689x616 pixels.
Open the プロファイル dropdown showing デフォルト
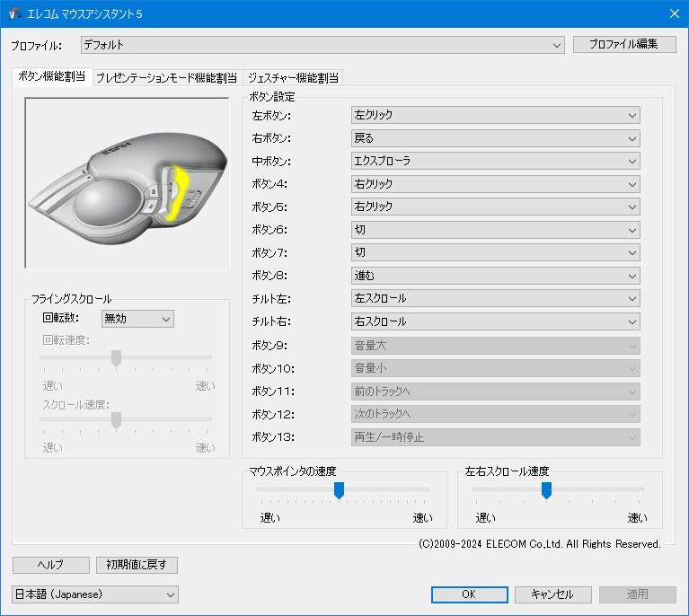click(322, 45)
